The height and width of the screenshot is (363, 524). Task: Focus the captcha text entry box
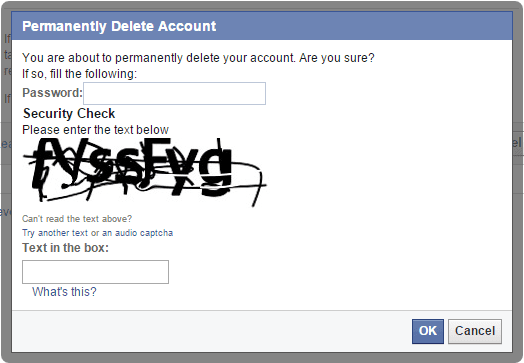[x=95, y=272]
